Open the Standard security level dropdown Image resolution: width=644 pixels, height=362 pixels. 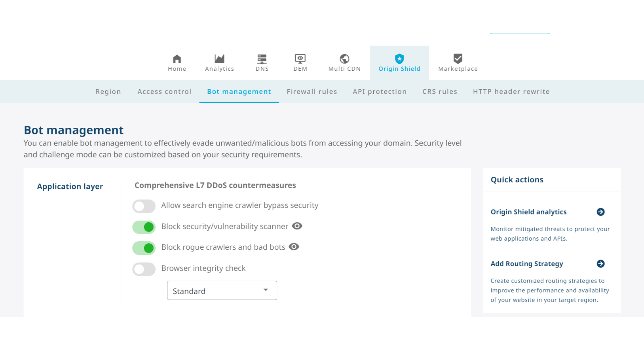point(222,291)
